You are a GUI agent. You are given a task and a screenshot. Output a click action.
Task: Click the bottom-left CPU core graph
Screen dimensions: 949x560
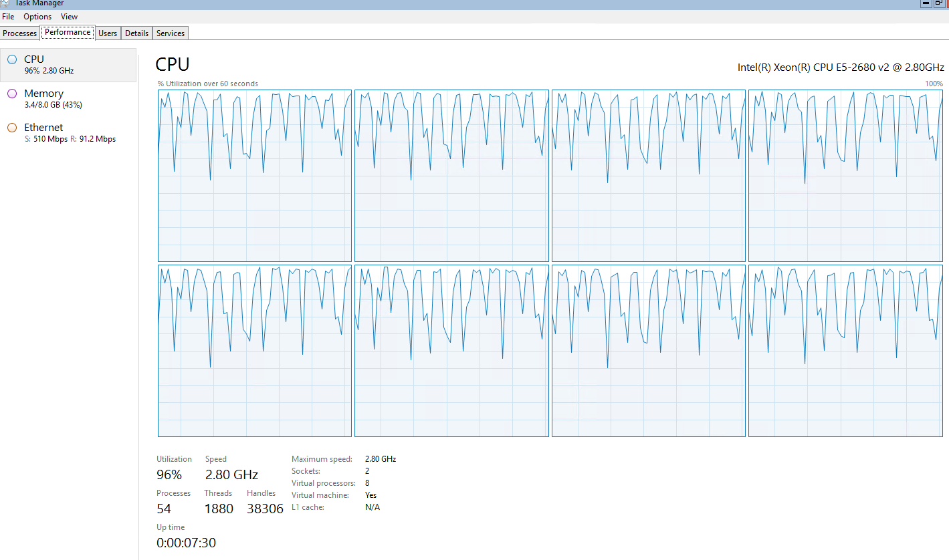254,351
